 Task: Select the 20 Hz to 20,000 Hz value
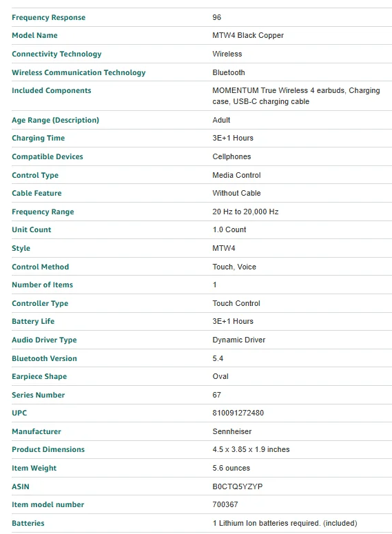[245, 212]
